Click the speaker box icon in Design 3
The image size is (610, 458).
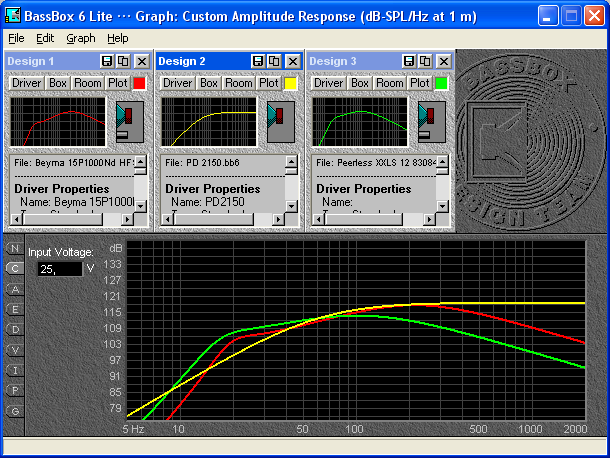coord(432,122)
